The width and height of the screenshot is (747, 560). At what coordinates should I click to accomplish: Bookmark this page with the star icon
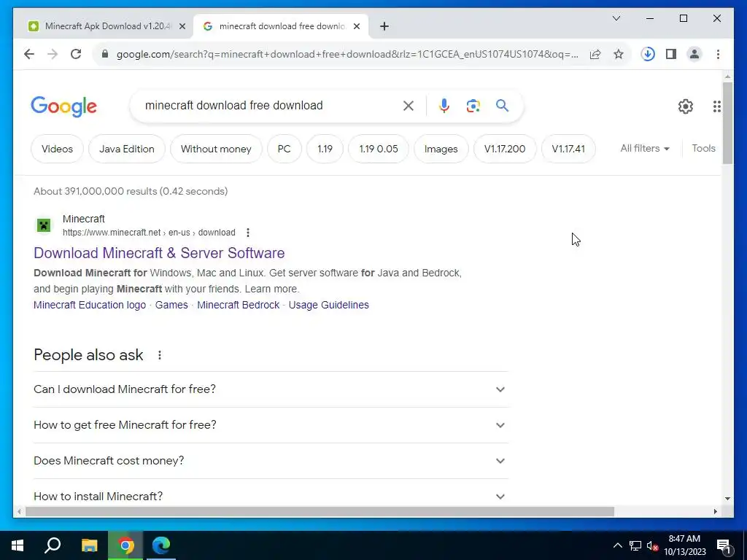[x=619, y=54]
